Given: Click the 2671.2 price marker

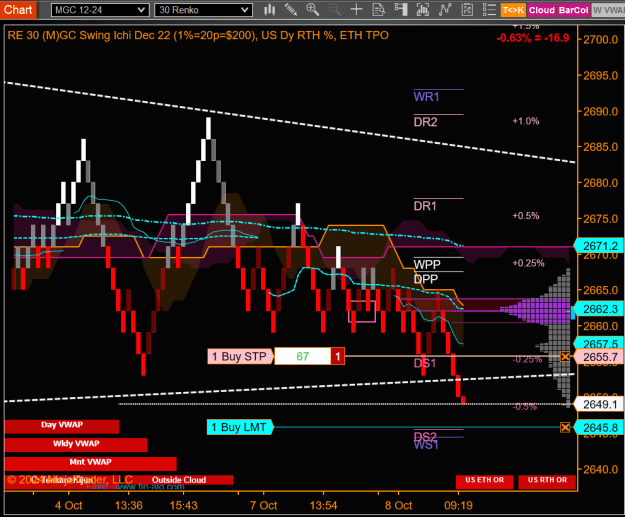Looking at the screenshot, I should pos(599,246).
